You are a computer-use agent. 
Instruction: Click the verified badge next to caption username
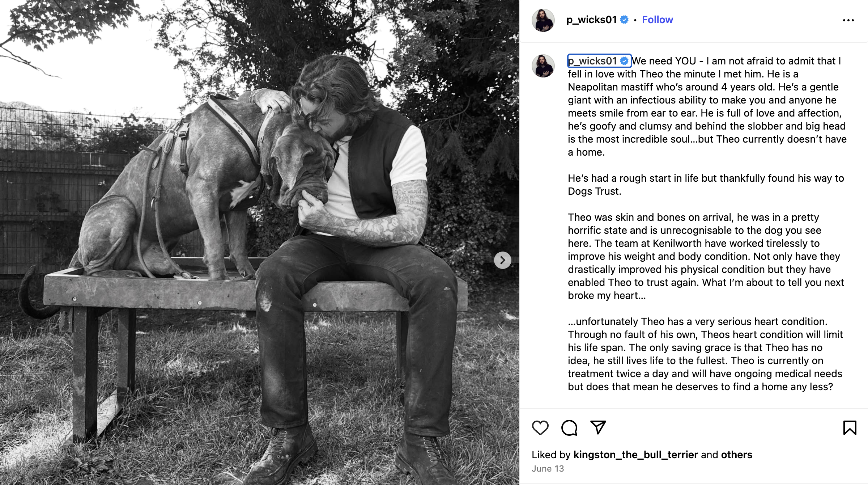tap(625, 61)
